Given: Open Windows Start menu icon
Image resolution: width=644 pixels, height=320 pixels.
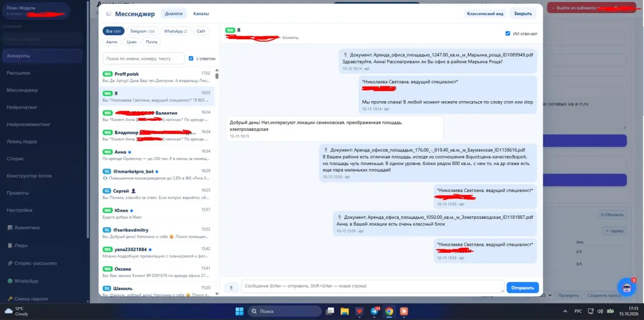Looking at the screenshot, I should pos(239,311).
